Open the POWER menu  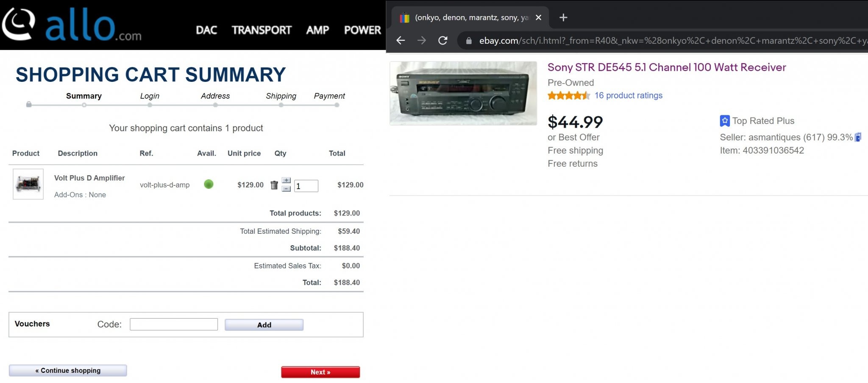click(x=362, y=30)
